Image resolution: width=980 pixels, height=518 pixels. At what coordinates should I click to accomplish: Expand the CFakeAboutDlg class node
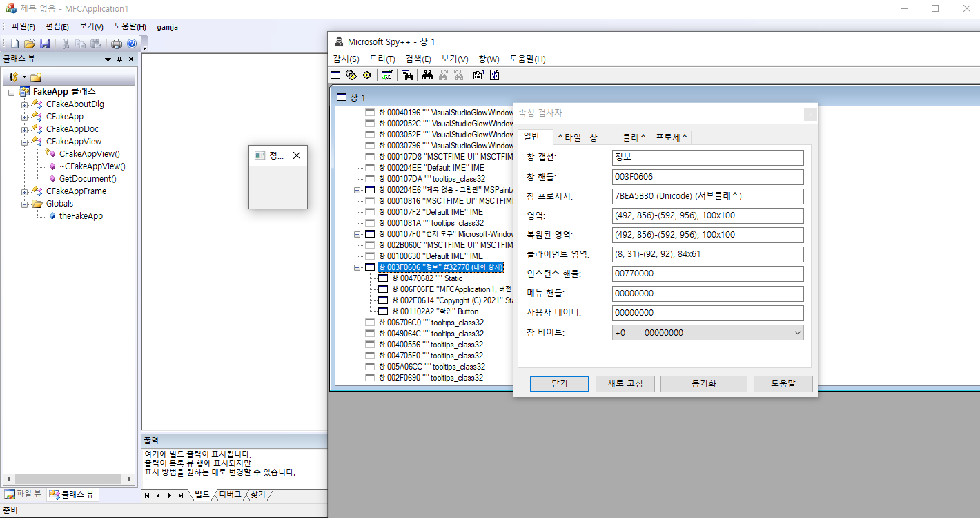(24, 104)
